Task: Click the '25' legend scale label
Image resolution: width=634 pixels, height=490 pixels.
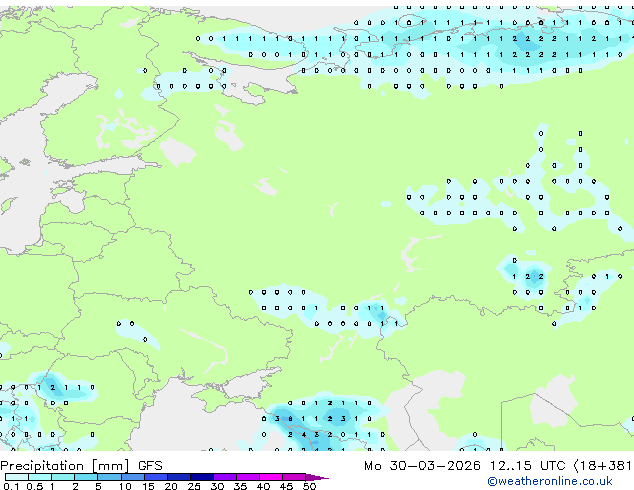Action: [194, 486]
